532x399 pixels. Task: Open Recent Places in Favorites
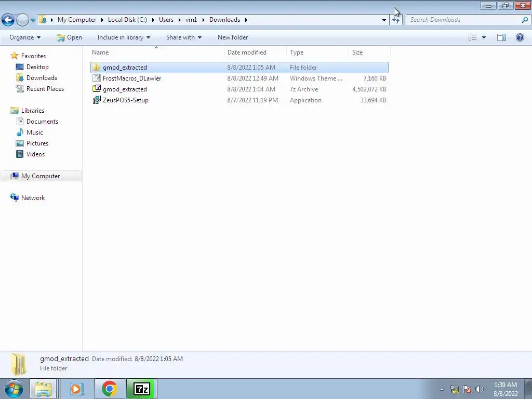45,88
